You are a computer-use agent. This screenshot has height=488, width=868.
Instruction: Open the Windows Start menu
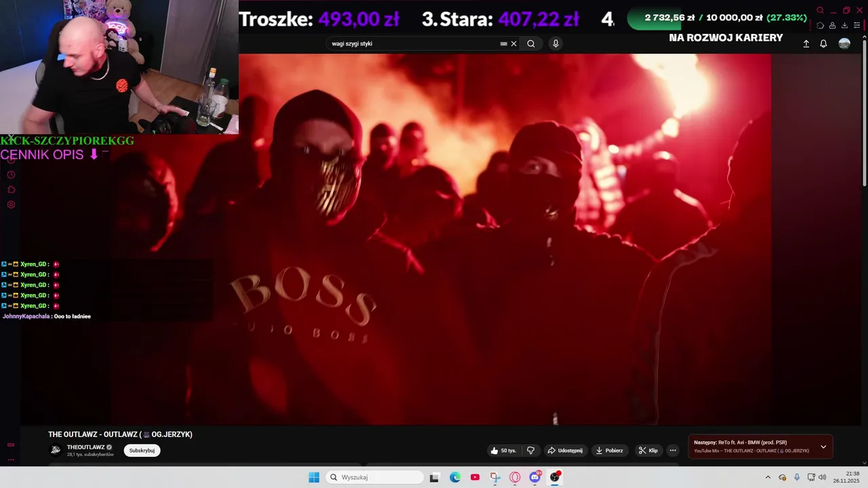click(314, 477)
